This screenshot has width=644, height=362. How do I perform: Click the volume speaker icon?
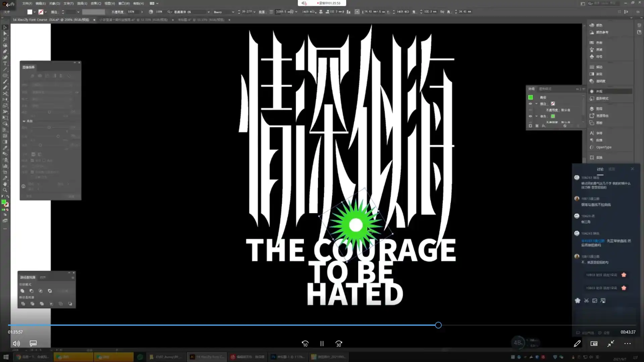click(16, 344)
